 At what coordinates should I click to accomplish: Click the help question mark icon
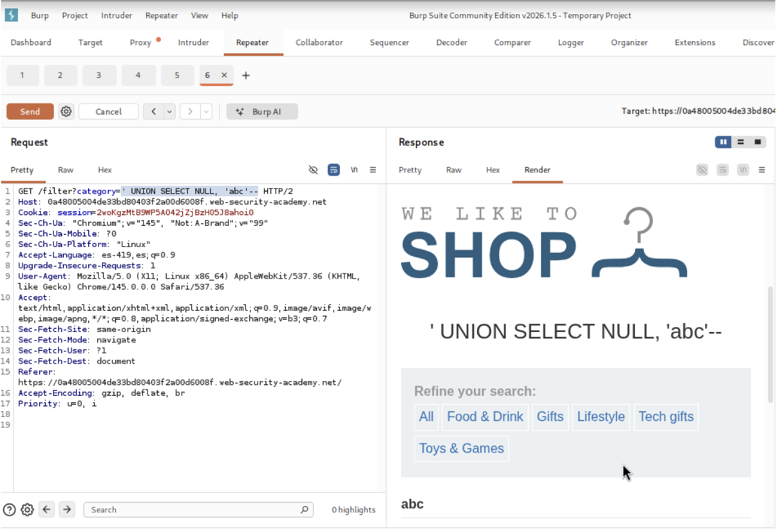(9, 510)
